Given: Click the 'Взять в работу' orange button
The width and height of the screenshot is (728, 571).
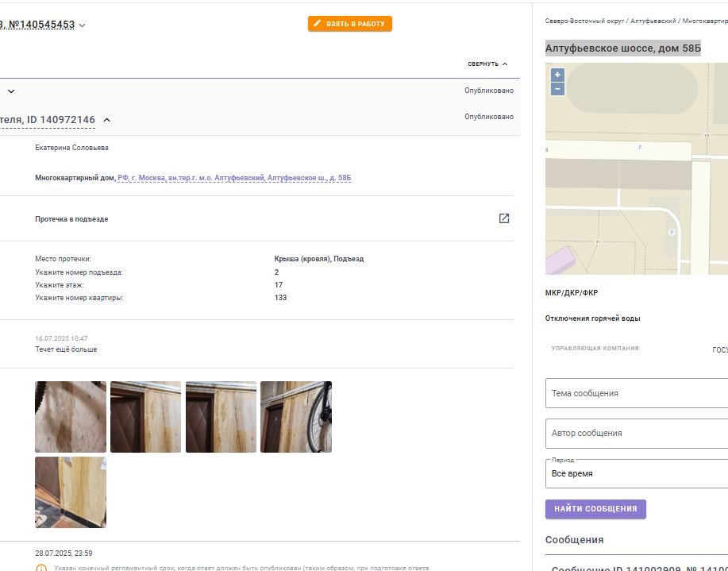Looking at the screenshot, I should click(x=349, y=24).
